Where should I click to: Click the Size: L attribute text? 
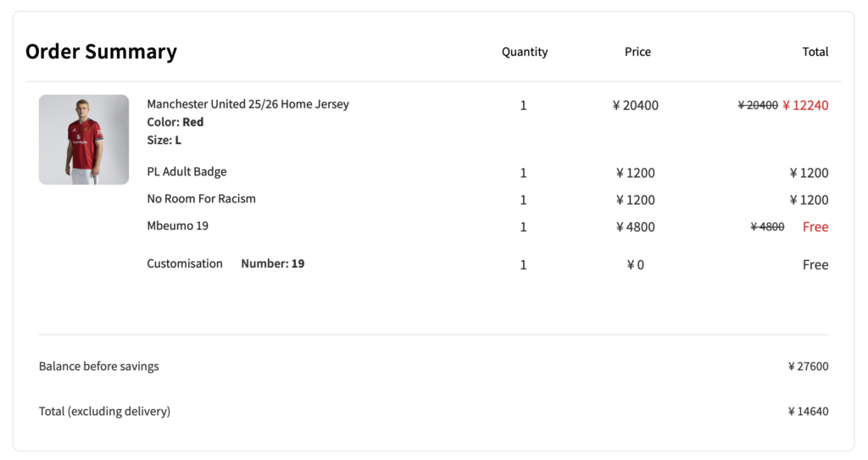(x=164, y=140)
